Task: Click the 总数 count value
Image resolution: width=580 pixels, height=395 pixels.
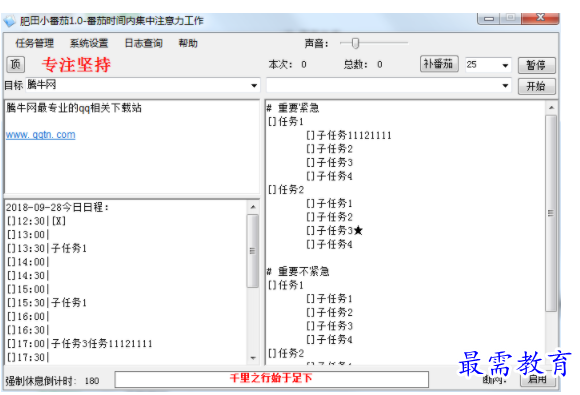Action: click(380, 65)
